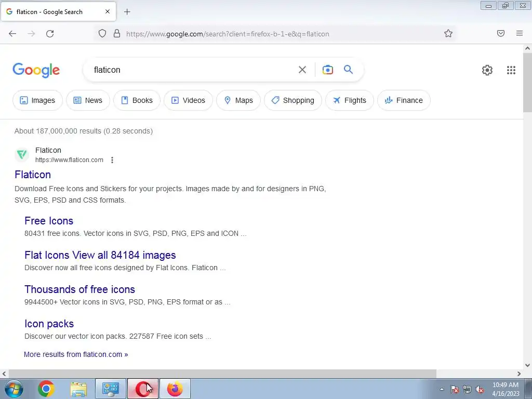
Task: Filter results by News
Action: [x=88, y=100]
